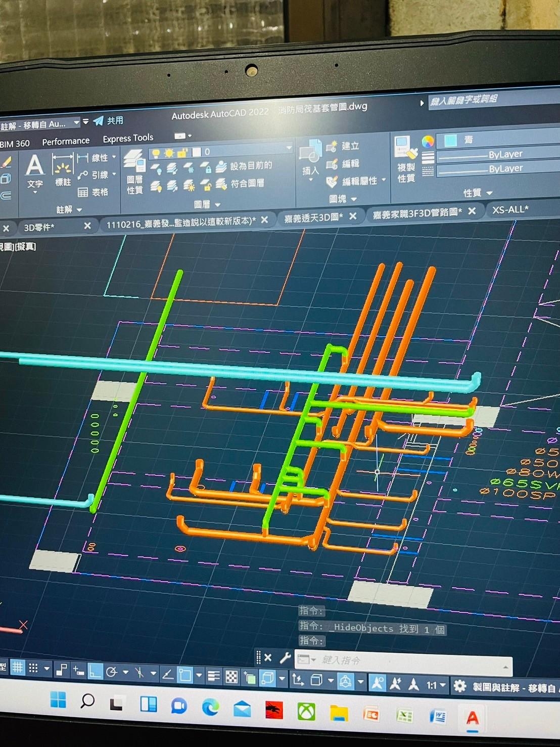Click the 共用 share button

[109, 121]
